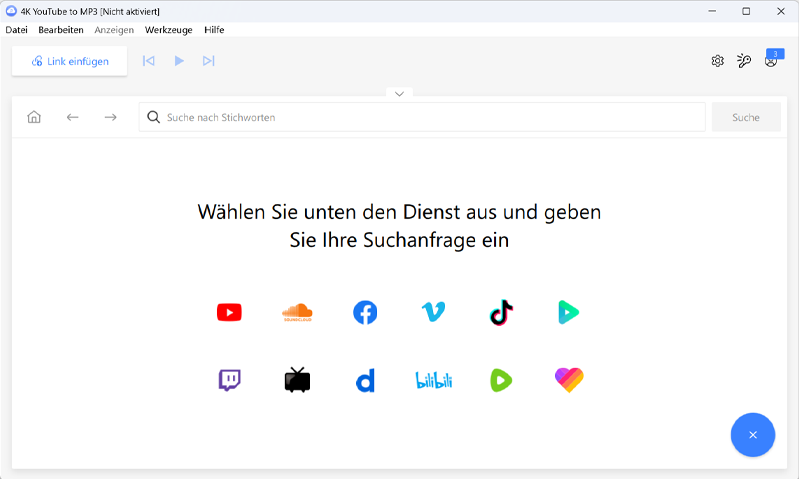Open the Bilibili service icon
This screenshot has width=800, height=479.
coord(433,380)
